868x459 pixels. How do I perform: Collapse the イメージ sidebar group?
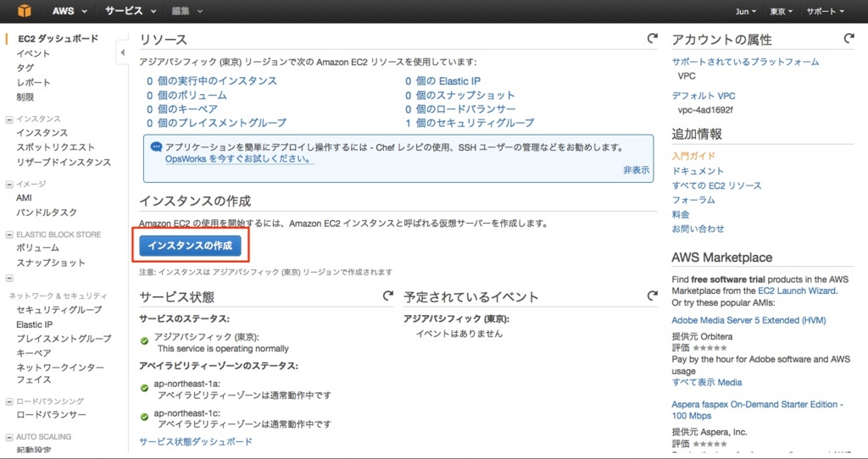(x=9, y=184)
